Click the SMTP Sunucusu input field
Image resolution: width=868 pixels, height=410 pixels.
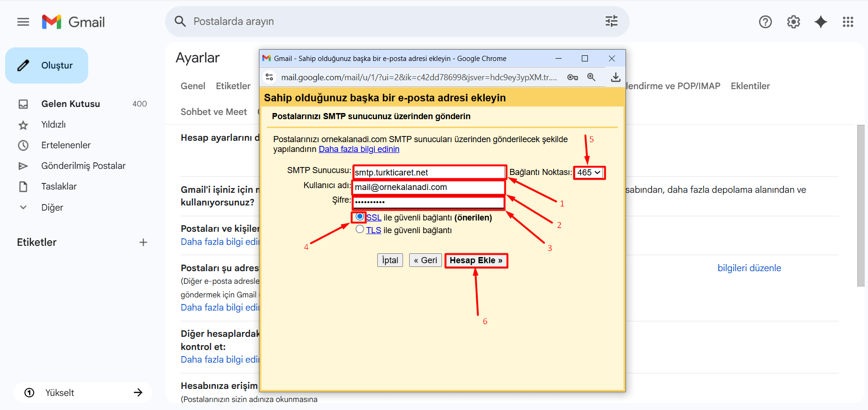pos(429,173)
